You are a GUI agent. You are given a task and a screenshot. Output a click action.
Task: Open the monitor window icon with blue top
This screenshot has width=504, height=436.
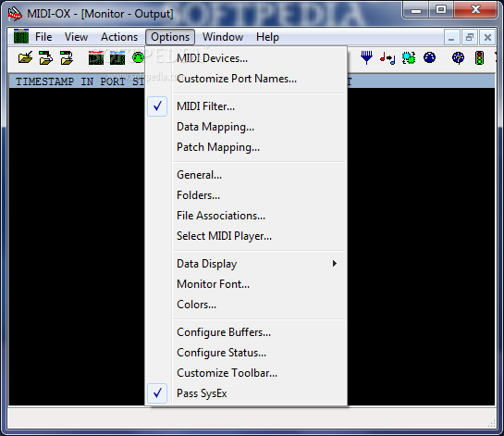tap(117, 58)
